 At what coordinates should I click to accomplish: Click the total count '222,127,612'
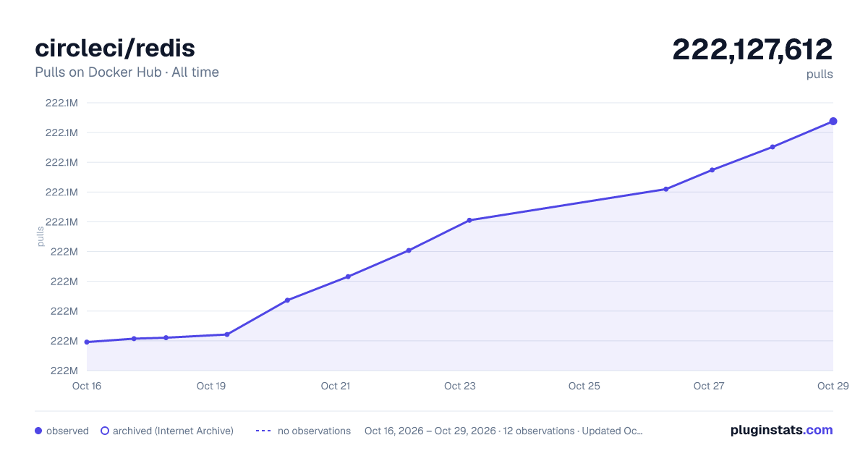752,49
